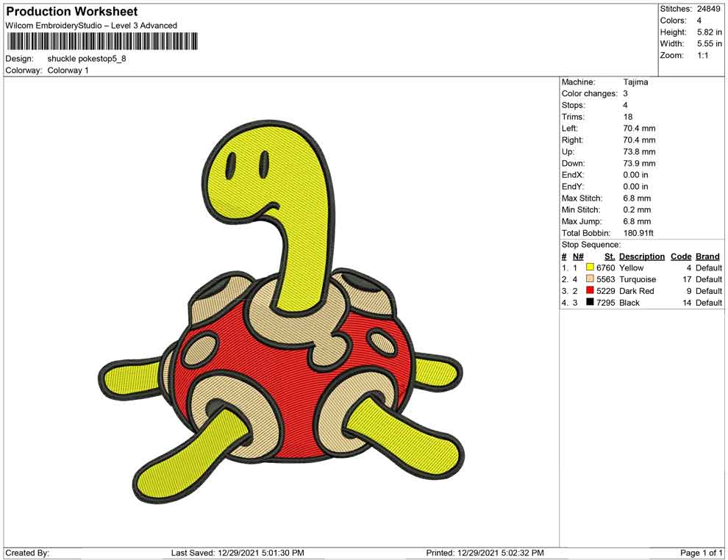Click the black swatch for thread 7295
Viewport: 728px width, 560px height.
click(x=590, y=302)
